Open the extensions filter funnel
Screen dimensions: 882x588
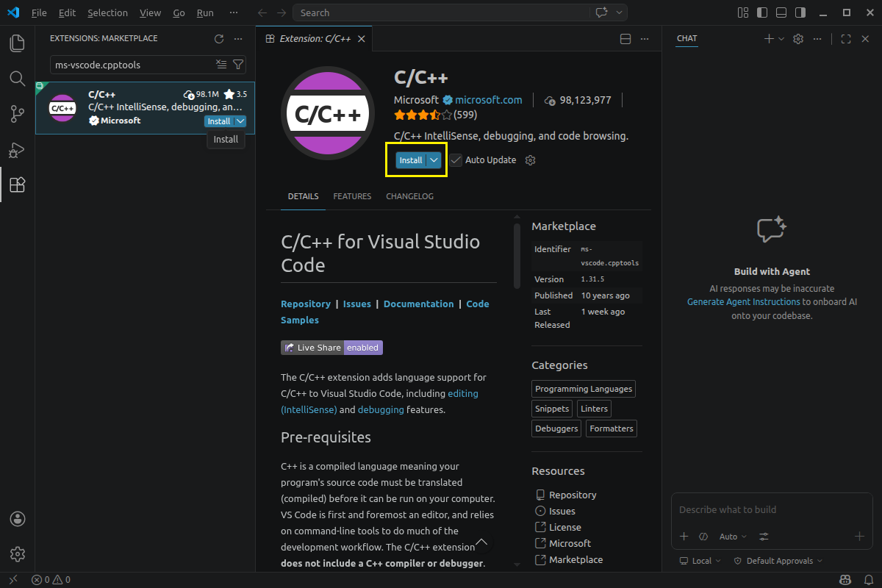[x=237, y=65]
